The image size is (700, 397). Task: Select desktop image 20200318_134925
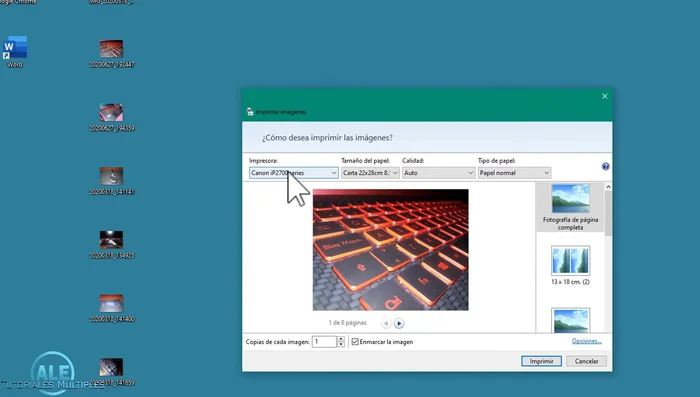click(x=111, y=244)
